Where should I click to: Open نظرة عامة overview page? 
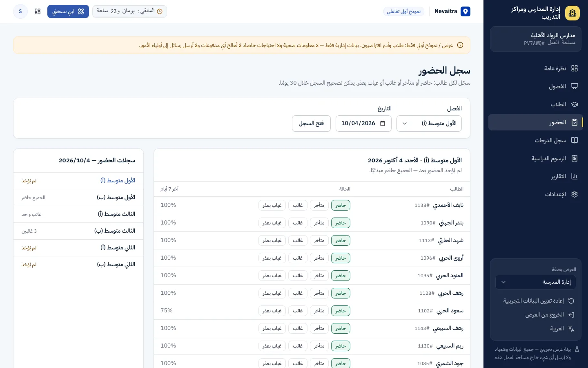535,68
